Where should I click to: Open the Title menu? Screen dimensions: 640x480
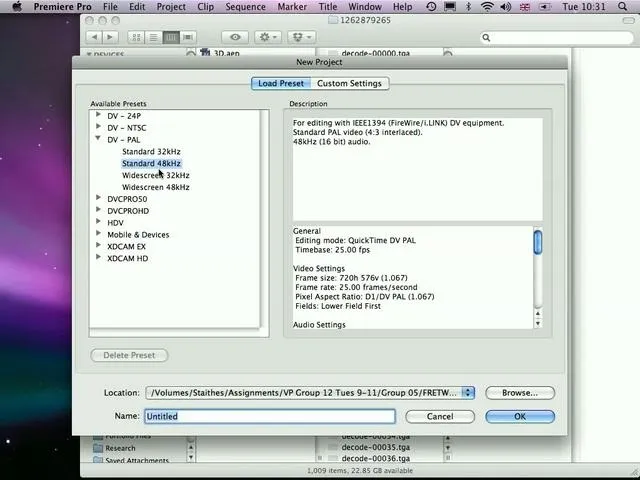(x=328, y=7)
